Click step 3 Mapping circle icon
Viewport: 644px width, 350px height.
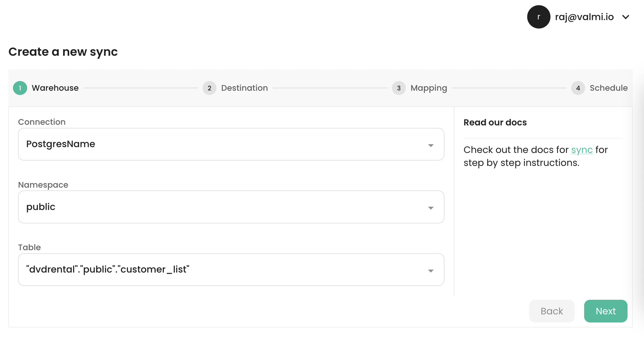coord(399,88)
